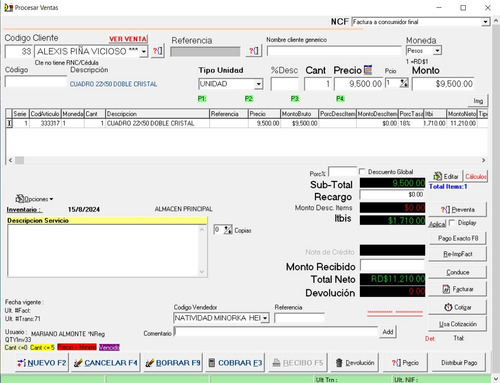Image resolution: width=500 pixels, height=383 pixels.
Task: Open Preventa
Action: [x=457, y=210]
